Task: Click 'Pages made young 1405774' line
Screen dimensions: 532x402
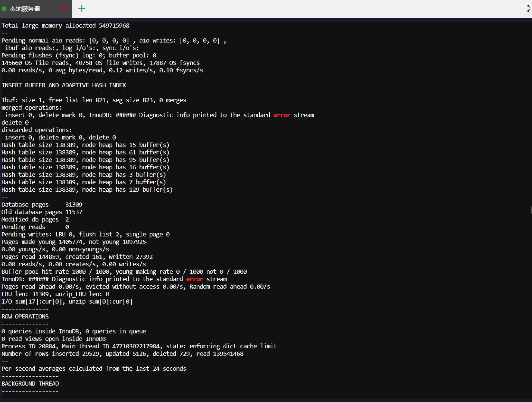Action: tap(74, 242)
